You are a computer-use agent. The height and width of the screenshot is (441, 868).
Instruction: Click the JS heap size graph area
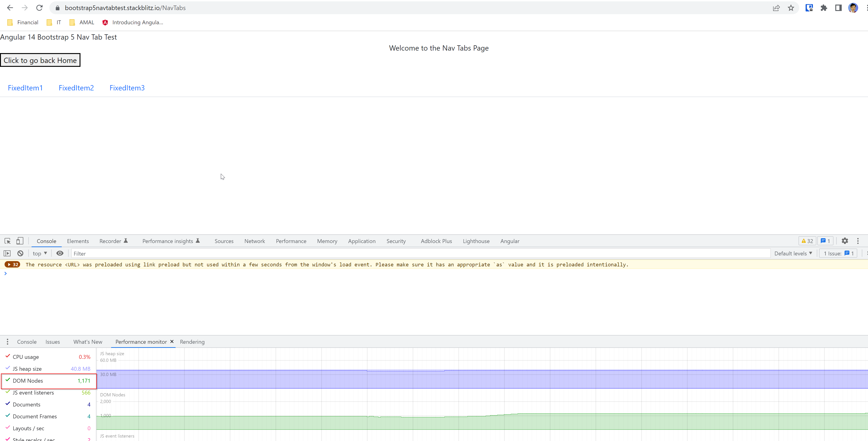tap(482, 379)
